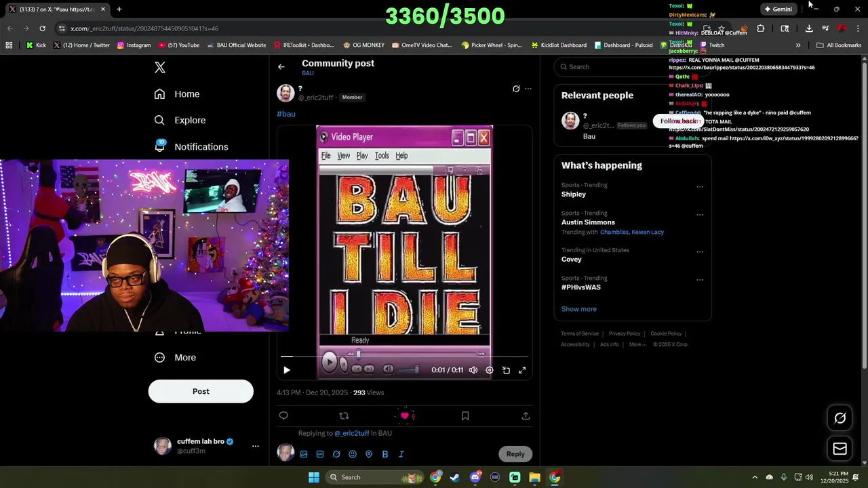Toggle picture-in-picture on the video
Image resolution: width=868 pixels, height=488 pixels.
[x=506, y=370]
